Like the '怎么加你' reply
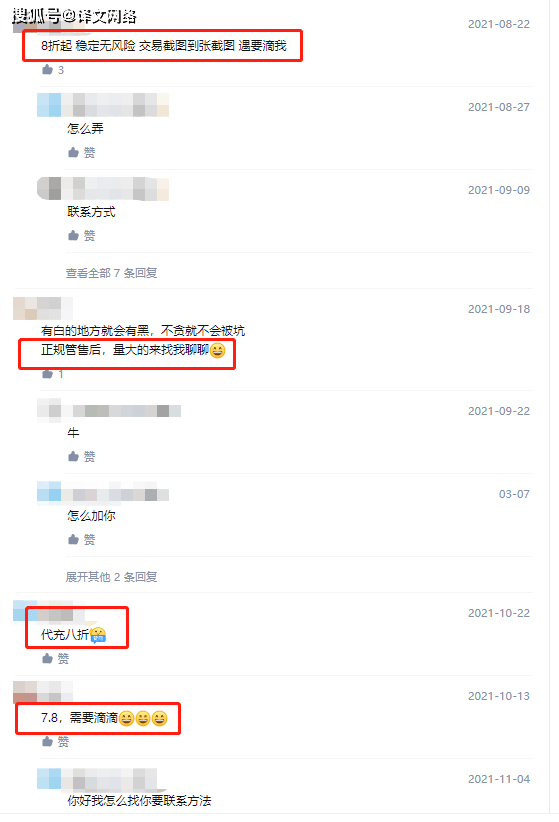 click(81, 539)
